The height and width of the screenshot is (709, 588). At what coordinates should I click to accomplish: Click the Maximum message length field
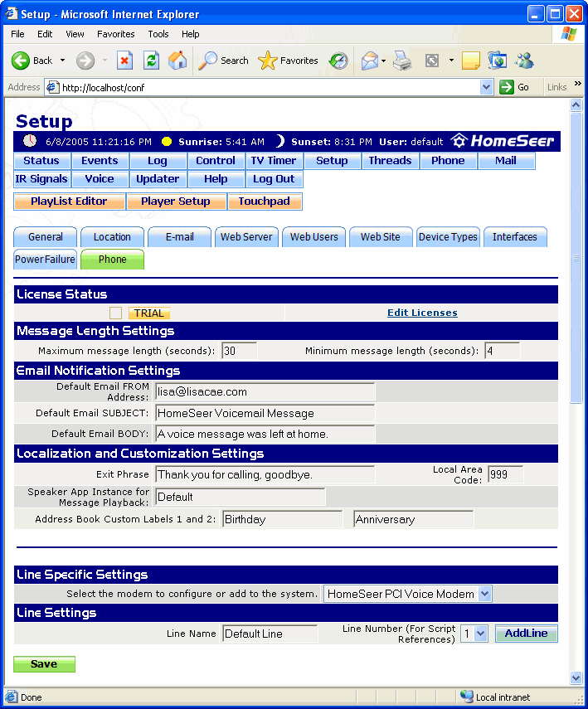pos(240,351)
